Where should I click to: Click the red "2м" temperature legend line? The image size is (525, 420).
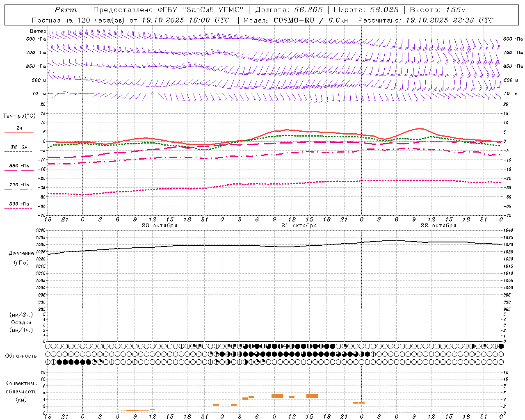(x=19, y=132)
